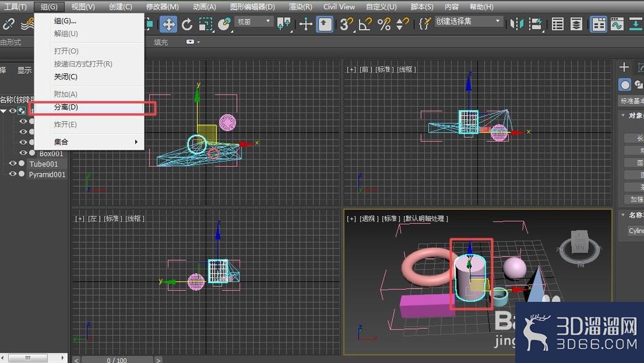The image size is (644, 363).
Task: Open the 显示 menu in scene explorer
Action: coord(24,70)
